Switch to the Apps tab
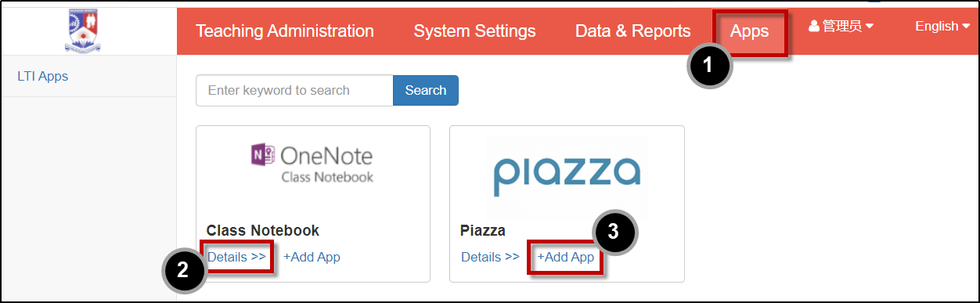 [x=749, y=32]
